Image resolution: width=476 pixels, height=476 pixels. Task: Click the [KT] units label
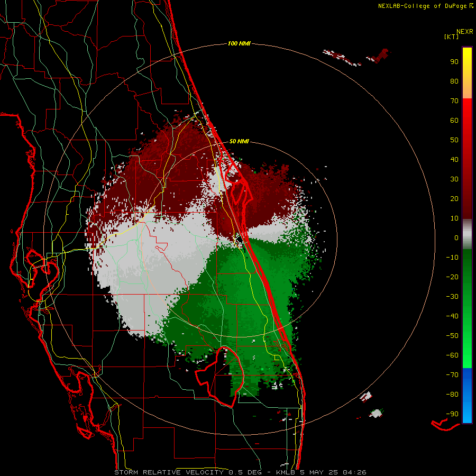tap(452, 36)
